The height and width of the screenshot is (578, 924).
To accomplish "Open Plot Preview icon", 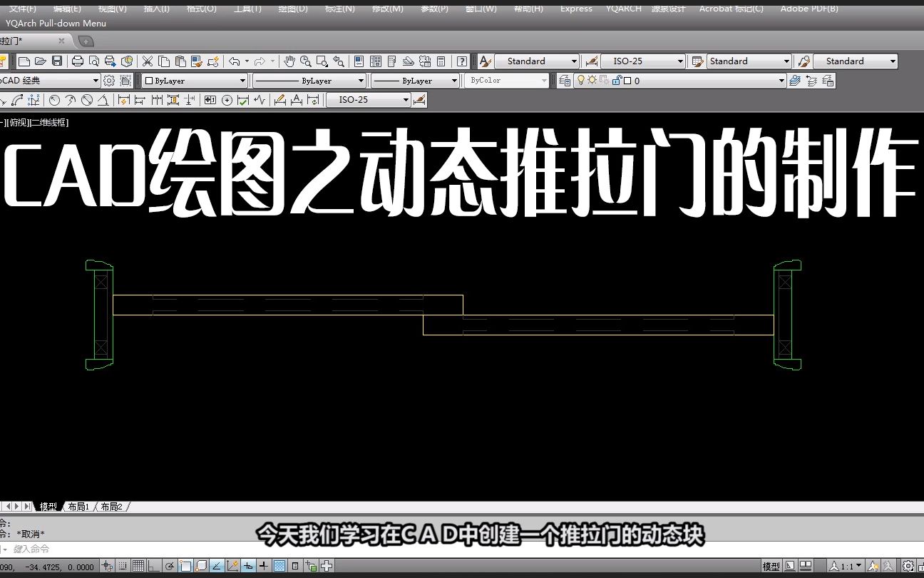I will point(94,61).
